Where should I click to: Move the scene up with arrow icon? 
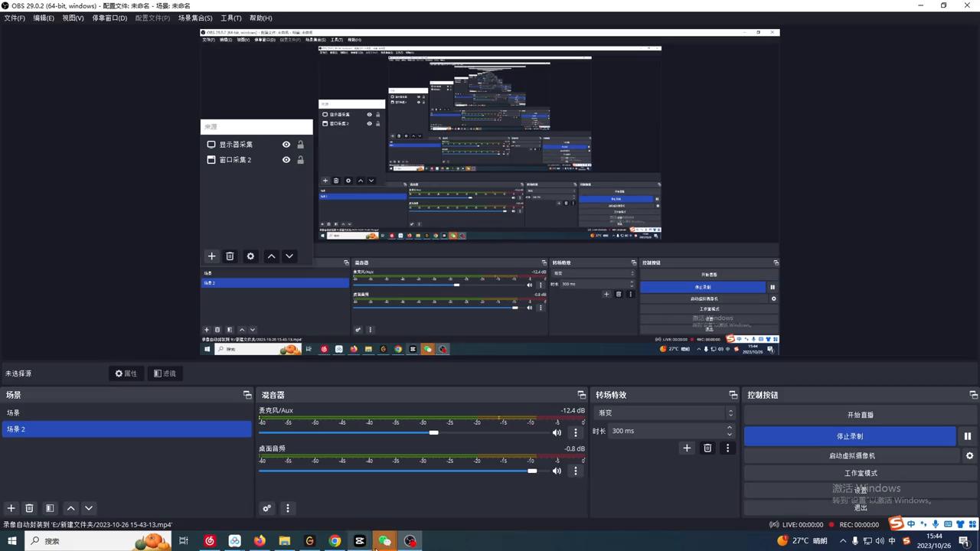click(70, 508)
